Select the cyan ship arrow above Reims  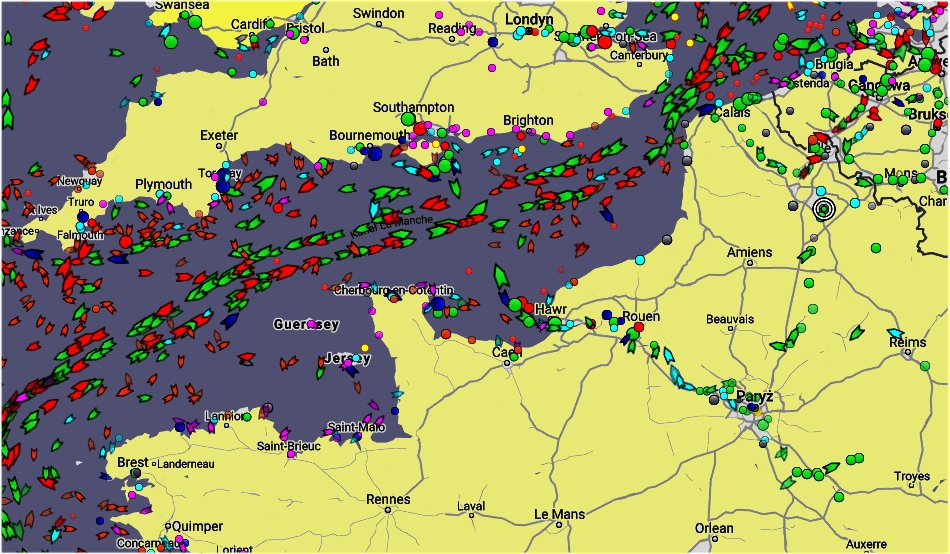(895, 333)
